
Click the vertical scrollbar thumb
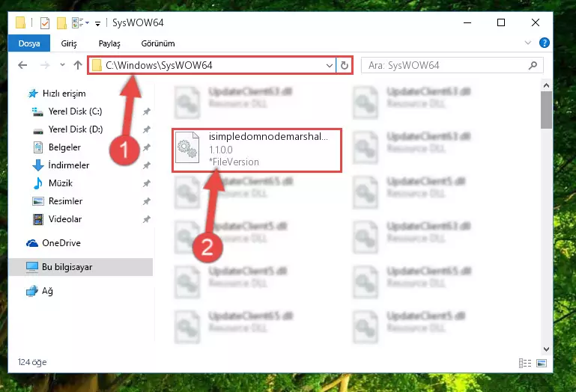(546, 110)
